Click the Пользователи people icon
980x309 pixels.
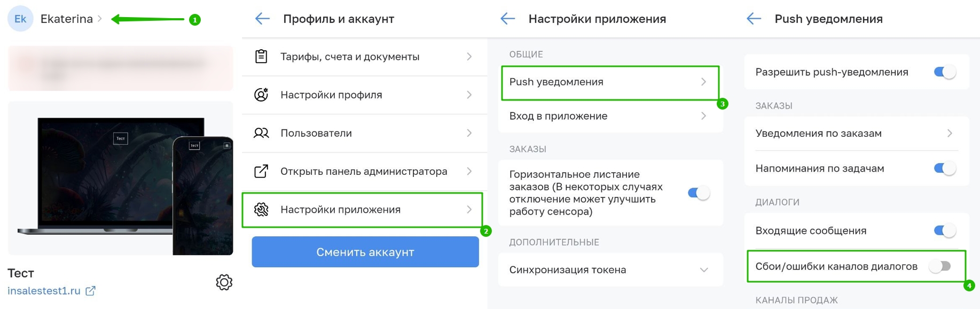pyautogui.click(x=261, y=133)
